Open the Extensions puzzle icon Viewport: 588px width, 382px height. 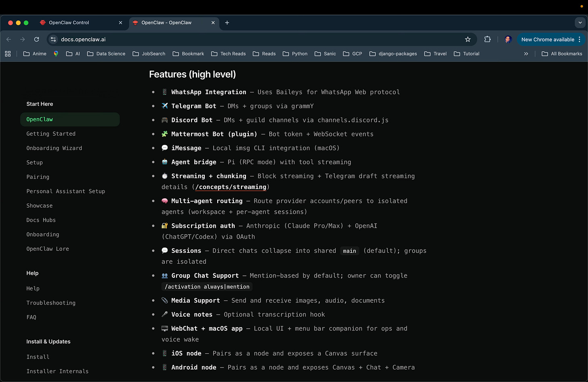(x=487, y=39)
